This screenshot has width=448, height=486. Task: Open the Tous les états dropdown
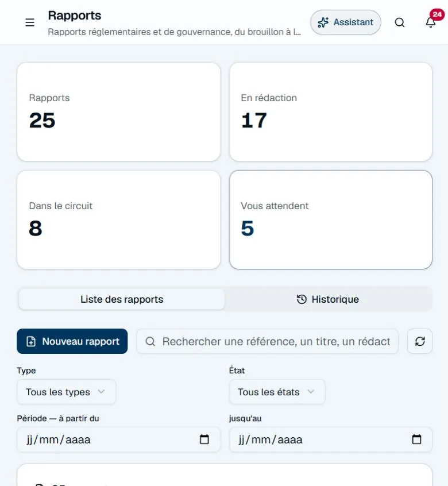(277, 392)
